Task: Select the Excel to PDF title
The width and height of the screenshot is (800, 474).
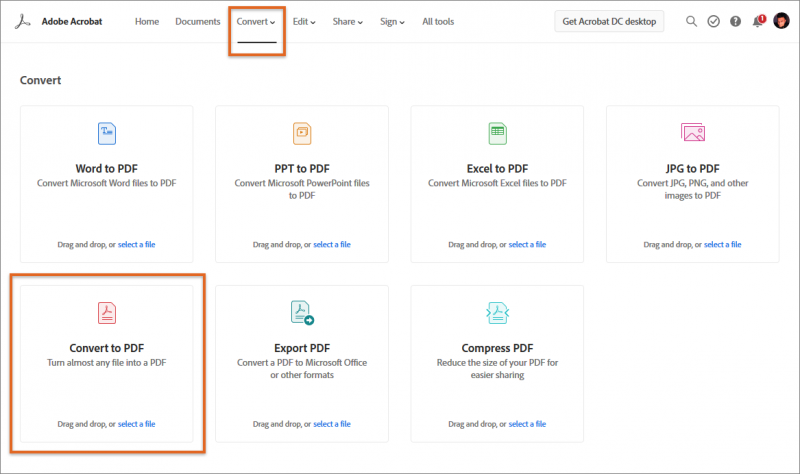Action: pyautogui.click(x=497, y=168)
